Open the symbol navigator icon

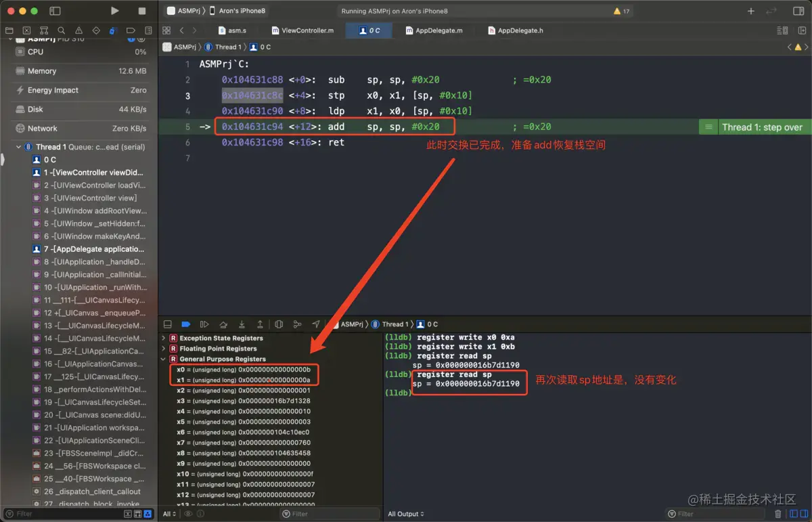44,30
